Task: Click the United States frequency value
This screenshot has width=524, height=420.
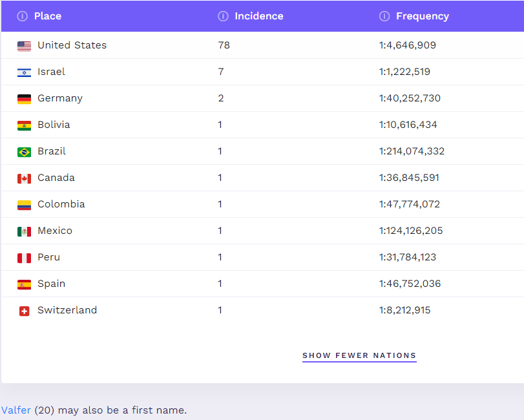Action: (x=407, y=45)
